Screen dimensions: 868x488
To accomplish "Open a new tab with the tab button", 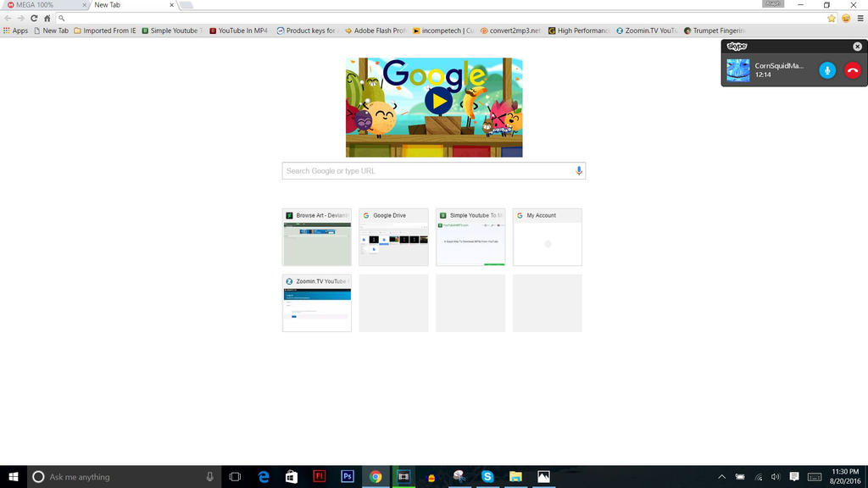I will tap(186, 5).
